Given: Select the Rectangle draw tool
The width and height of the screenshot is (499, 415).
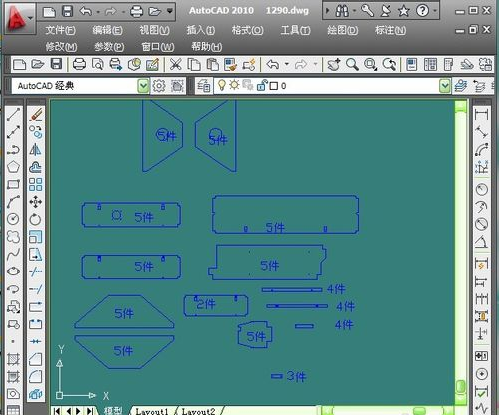Looking at the screenshot, I should point(13,184).
